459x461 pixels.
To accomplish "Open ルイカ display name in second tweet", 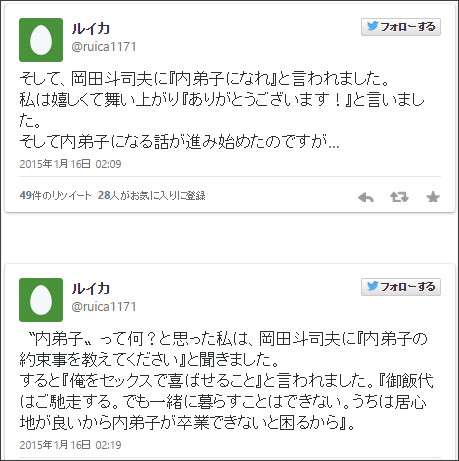I will [91, 289].
